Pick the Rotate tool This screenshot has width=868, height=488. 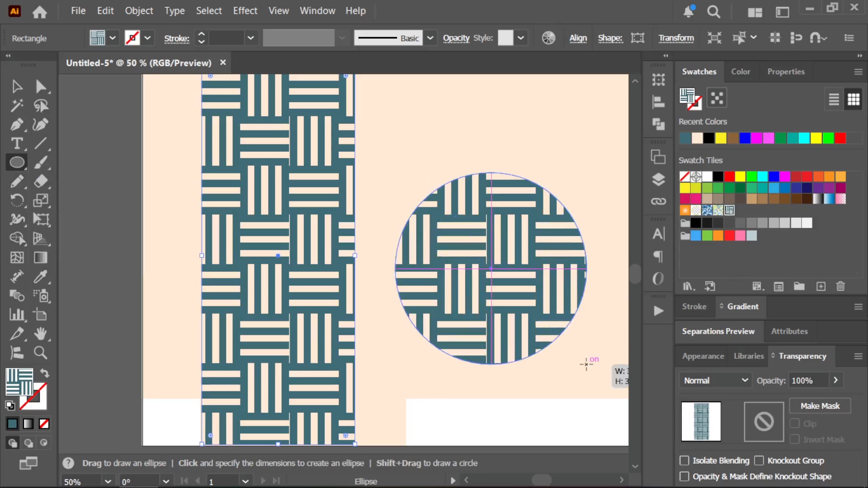pyautogui.click(x=17, y=200)
